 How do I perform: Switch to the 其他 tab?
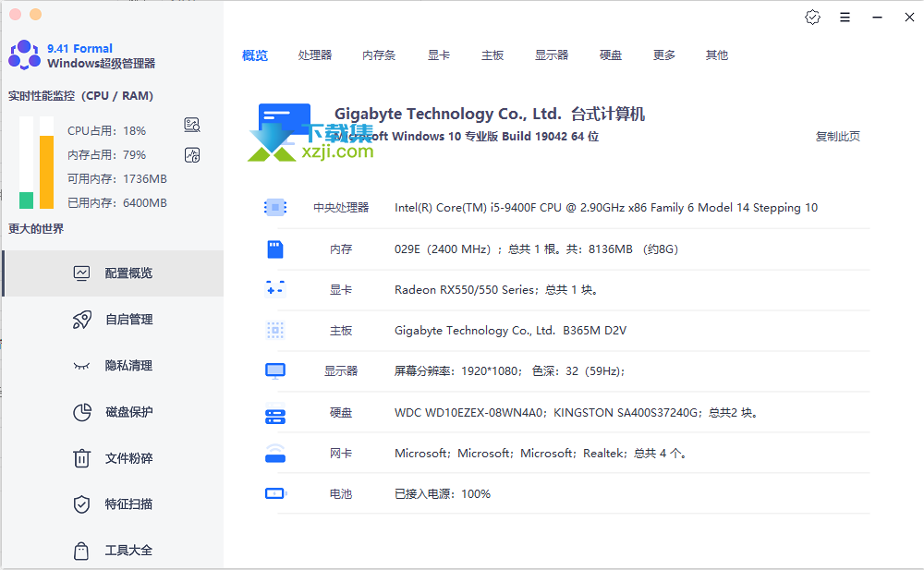coord(717,55)
